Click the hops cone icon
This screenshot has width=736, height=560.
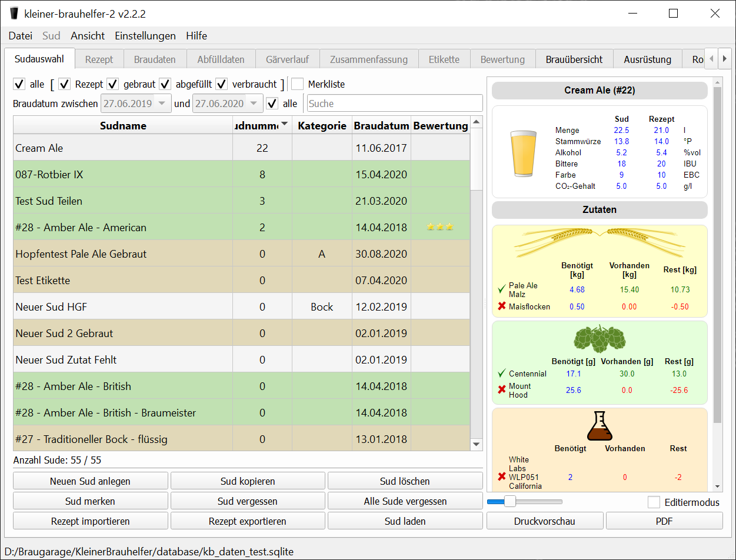[600, 339]
